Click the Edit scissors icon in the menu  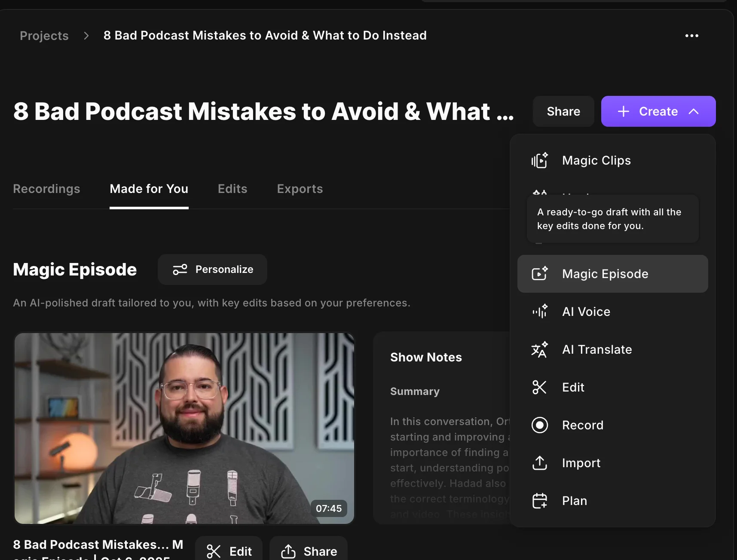539,387
